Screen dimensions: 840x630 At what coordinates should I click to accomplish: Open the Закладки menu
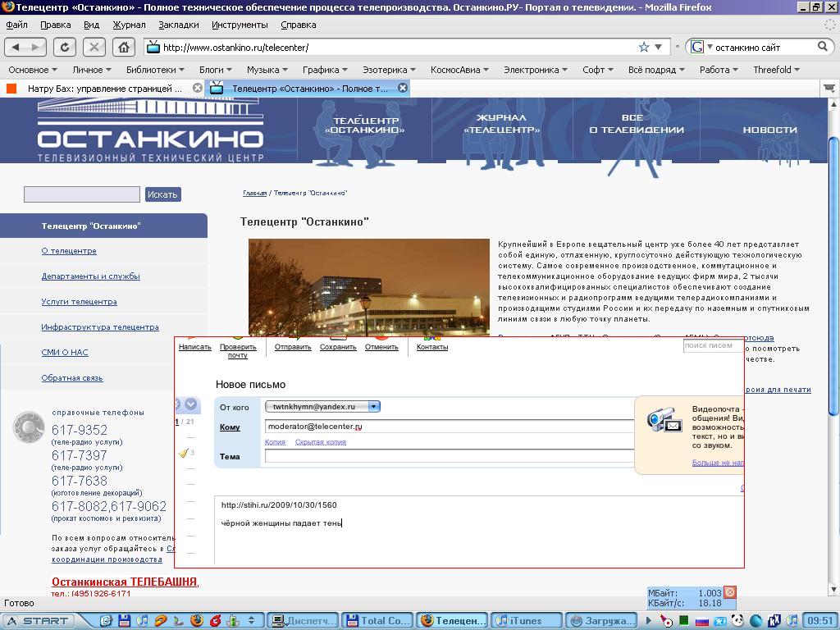pos(179,25)
